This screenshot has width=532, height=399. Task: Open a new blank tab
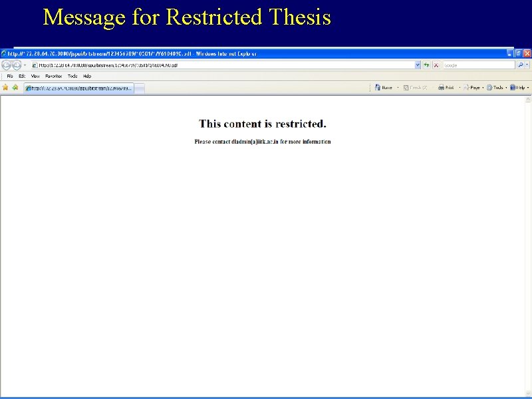click(140, 88)
